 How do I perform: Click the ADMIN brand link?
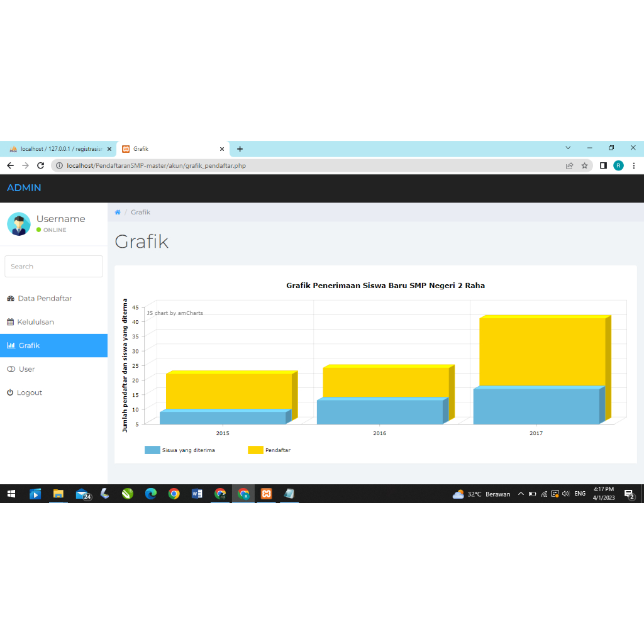tap(24, 188)
